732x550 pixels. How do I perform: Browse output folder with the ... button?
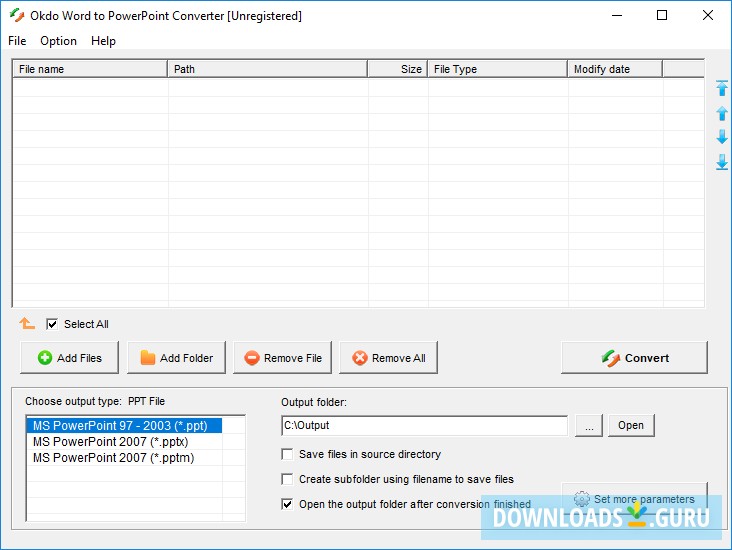click(x=589, y=425)
